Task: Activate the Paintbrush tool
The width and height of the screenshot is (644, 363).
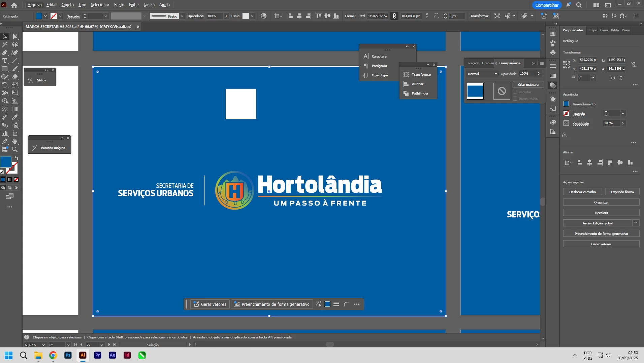Action: [15, 69]
